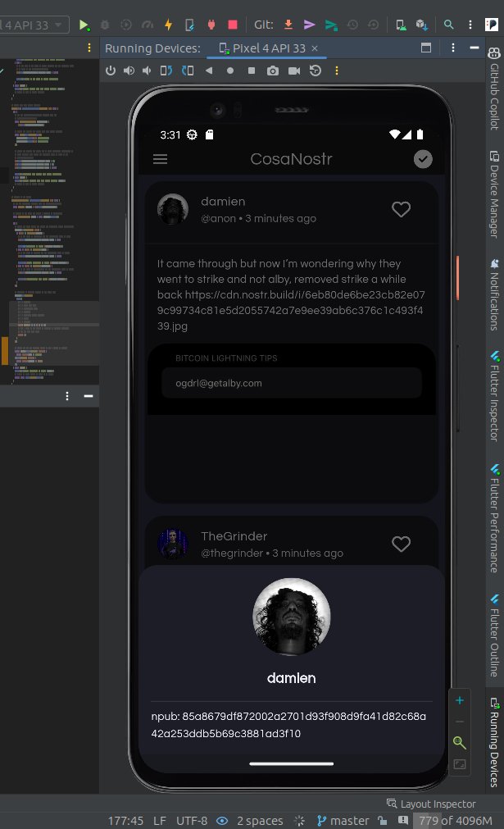
Task: Tap damien's small post avatar
Action: pos(173,209)
